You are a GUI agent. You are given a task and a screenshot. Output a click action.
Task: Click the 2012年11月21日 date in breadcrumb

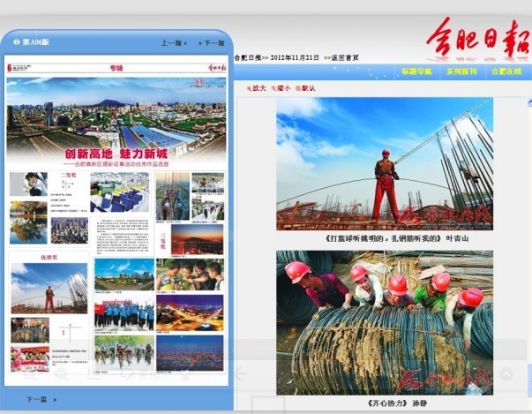[x=296, y=56]
